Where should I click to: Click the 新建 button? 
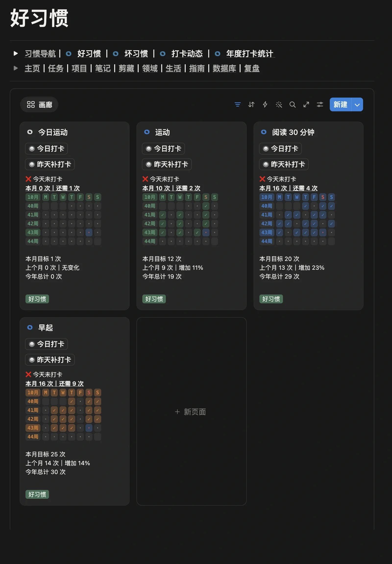pos(341,105)
